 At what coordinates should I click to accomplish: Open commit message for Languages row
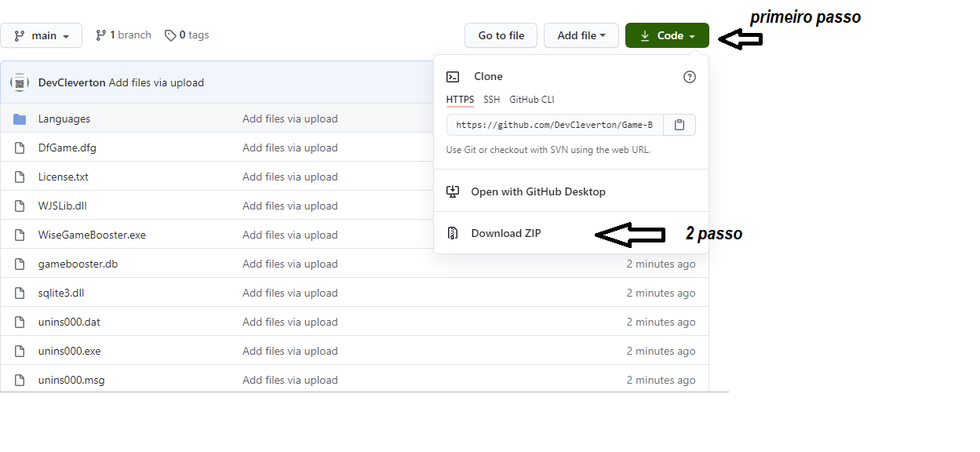point(290,118)
